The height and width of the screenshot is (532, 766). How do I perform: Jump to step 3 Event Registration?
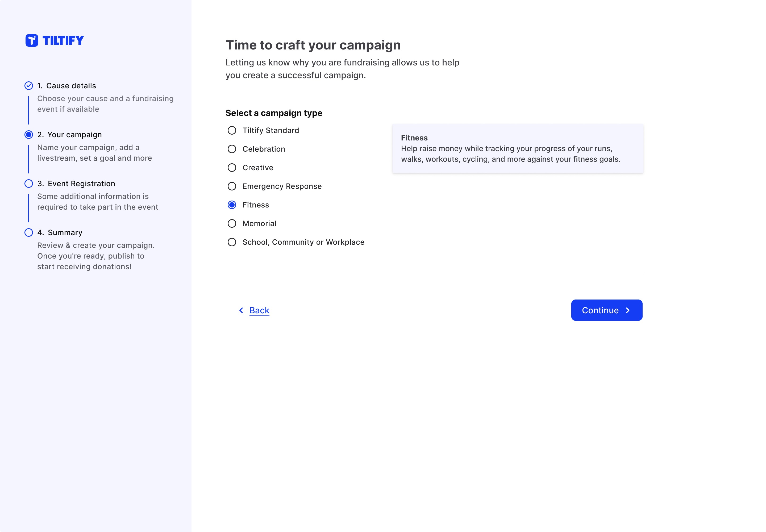(76, 184)
